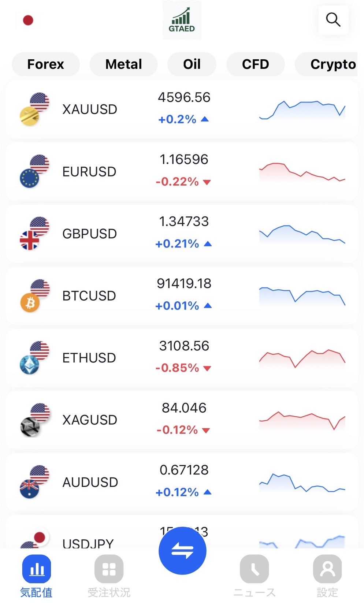Open the 受注状況 orders tab icon

point(109,569)
